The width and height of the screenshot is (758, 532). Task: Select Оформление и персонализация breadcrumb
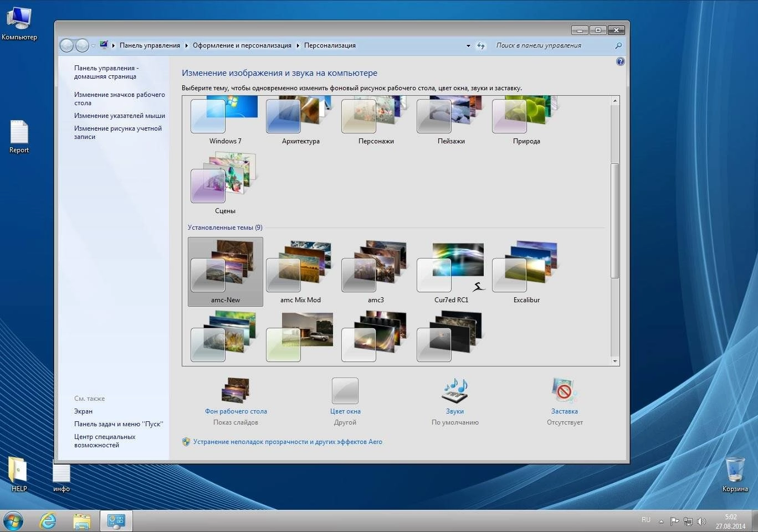coord(242,45)
